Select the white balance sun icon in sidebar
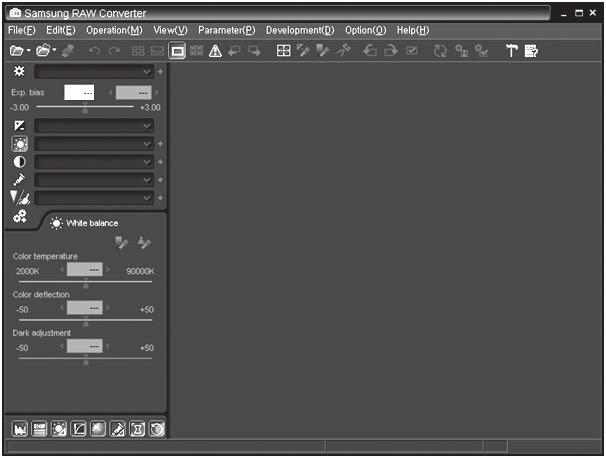This screenshot has width=606, height=458. click(x=20, y=144)
